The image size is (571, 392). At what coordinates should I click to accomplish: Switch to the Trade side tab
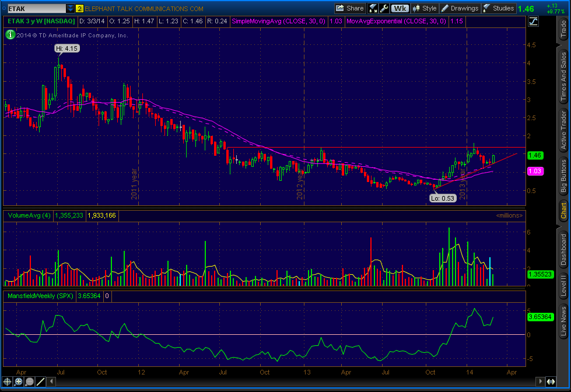click(564, 29)
